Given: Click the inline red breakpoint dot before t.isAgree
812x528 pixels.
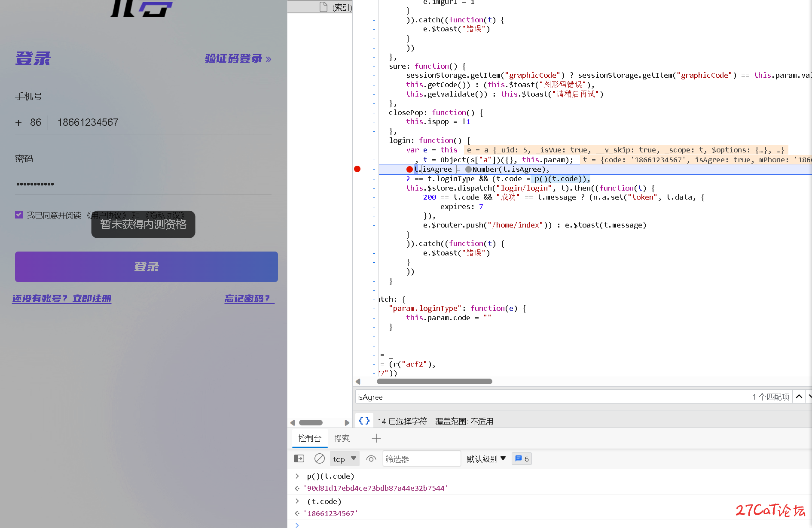Looking at the screenshot, I should coord(409,169).
